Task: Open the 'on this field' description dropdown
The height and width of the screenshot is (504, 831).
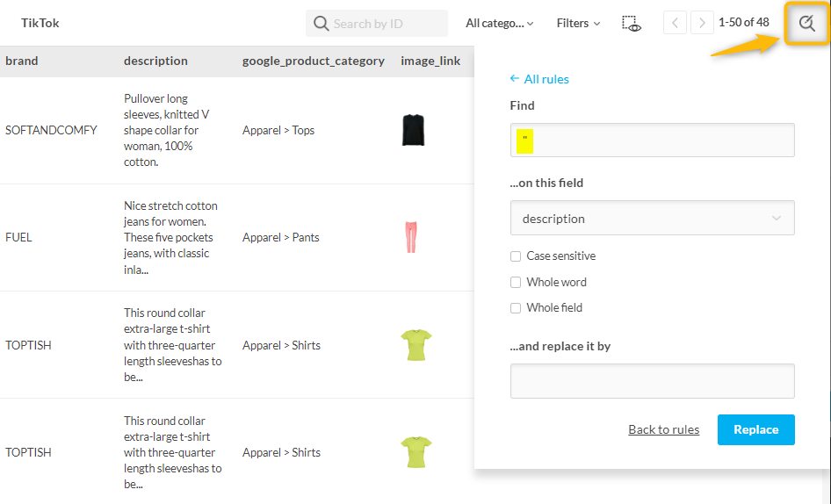Action: click(x=652, y=218)
